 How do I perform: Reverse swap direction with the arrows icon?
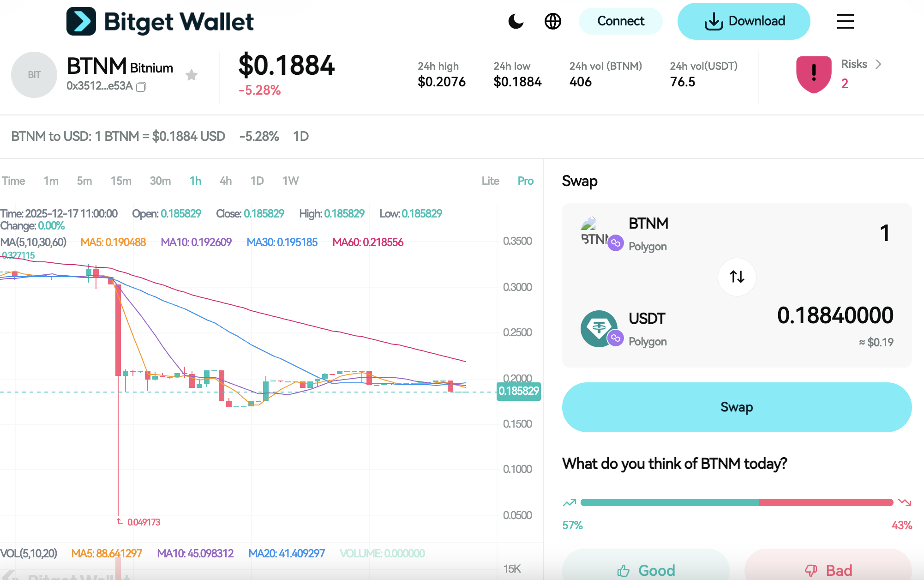tap(737, 277)
